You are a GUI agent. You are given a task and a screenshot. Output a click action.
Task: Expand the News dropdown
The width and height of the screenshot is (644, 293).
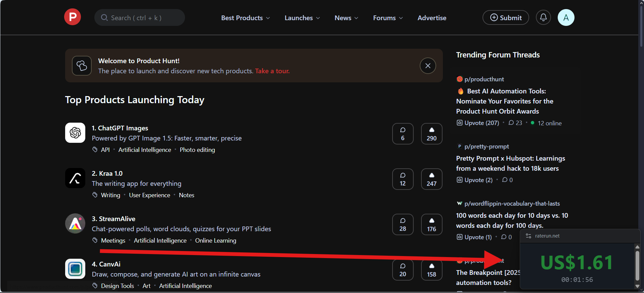pyautogui.click(x=347, y=18)
